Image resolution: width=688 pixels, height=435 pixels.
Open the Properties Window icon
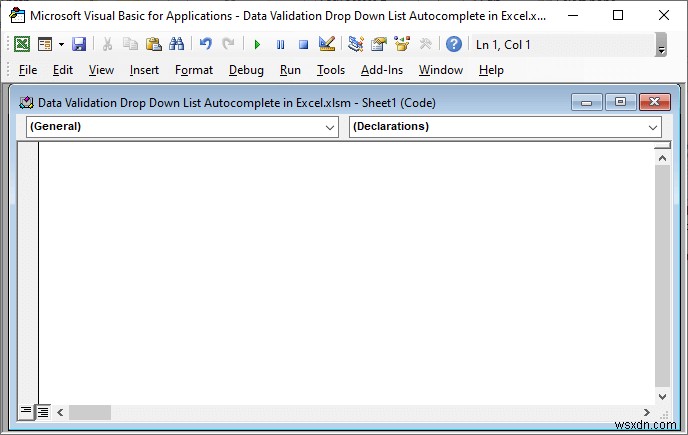[x=379, y=44]
